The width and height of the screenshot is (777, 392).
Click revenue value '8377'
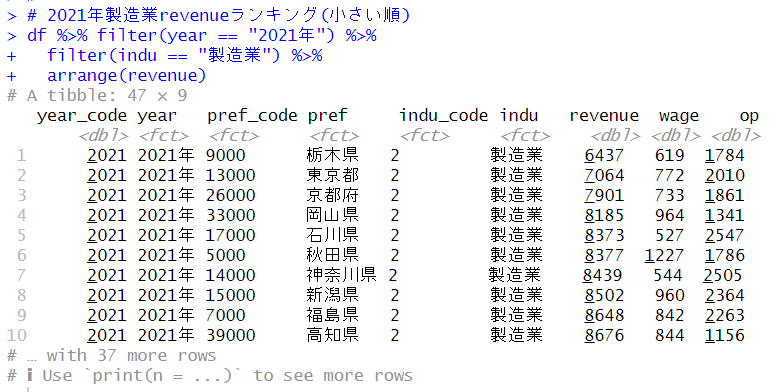604,255
